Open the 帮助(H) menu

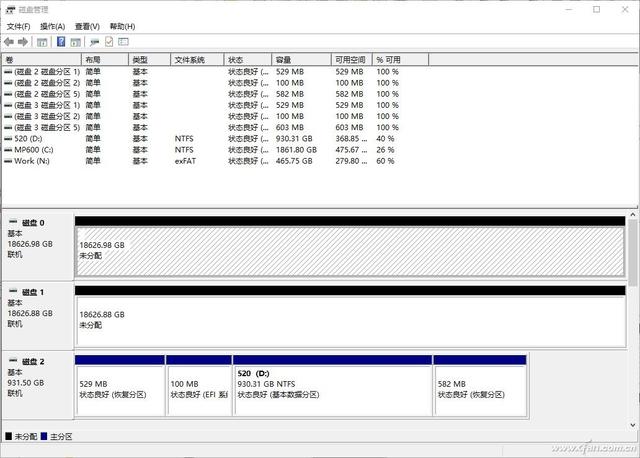click(122, 27)
